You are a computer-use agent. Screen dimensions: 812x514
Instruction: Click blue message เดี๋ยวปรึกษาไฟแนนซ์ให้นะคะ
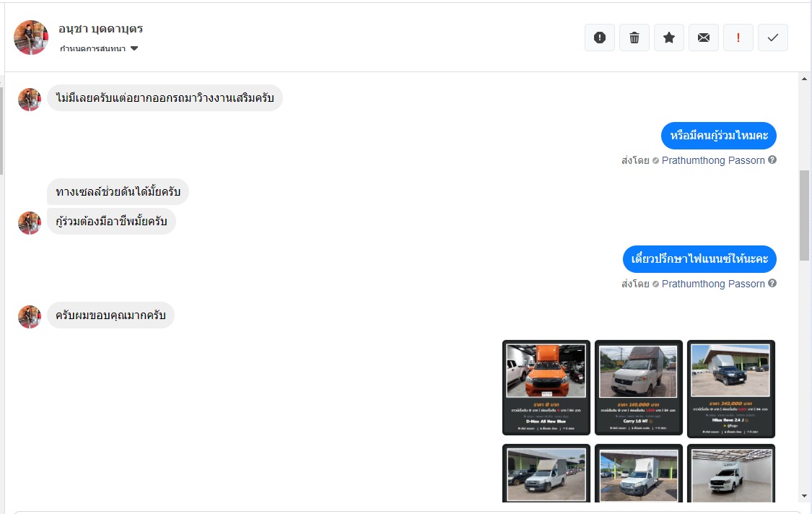(699, 259)
